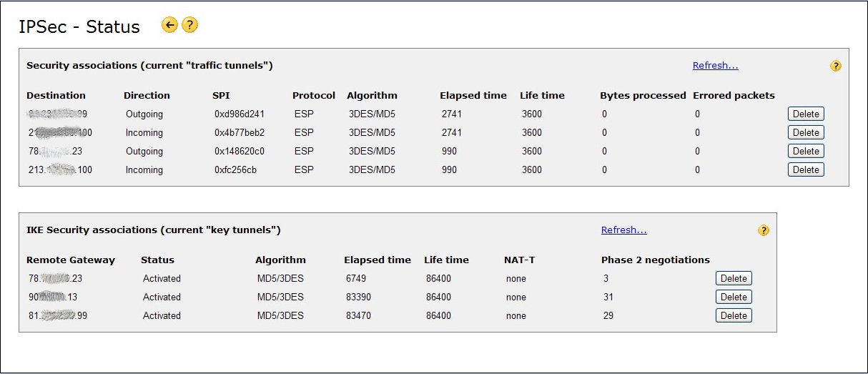Delete the outgoing SA with SPI 0x148620c0
This screenshot has height=374, width=868.
[806, 151]
